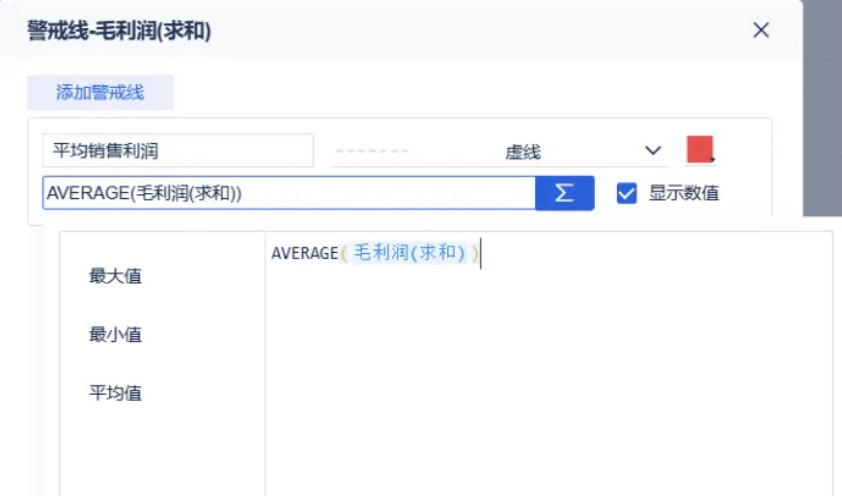Click the 平均销售利润 name field
Image resolution: width=842 pixels, height=496 pixels.
(178, 151)
